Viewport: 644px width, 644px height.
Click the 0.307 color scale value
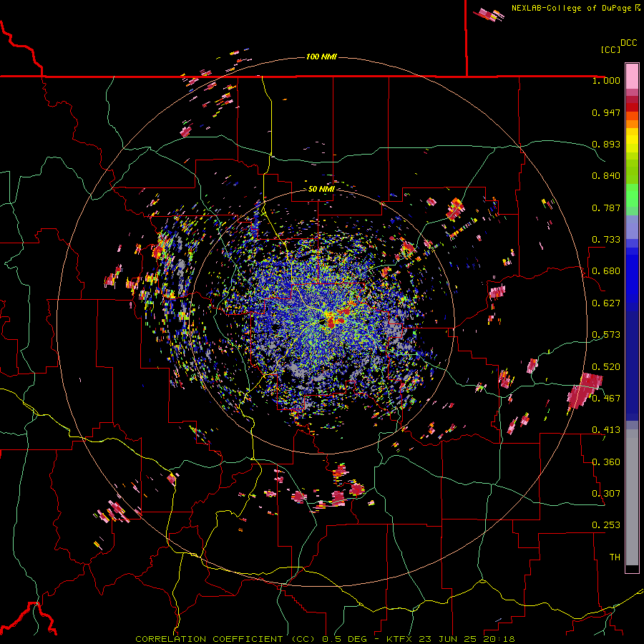(x=606, y=494)
